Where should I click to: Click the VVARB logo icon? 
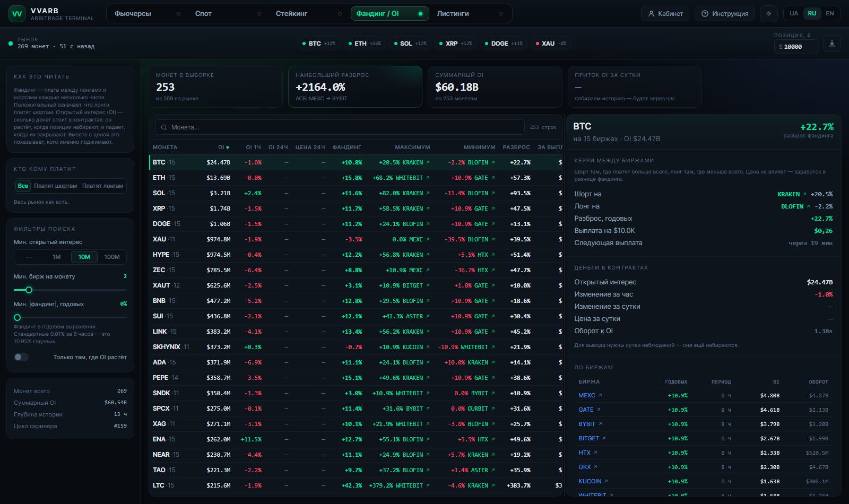point(17,14)
